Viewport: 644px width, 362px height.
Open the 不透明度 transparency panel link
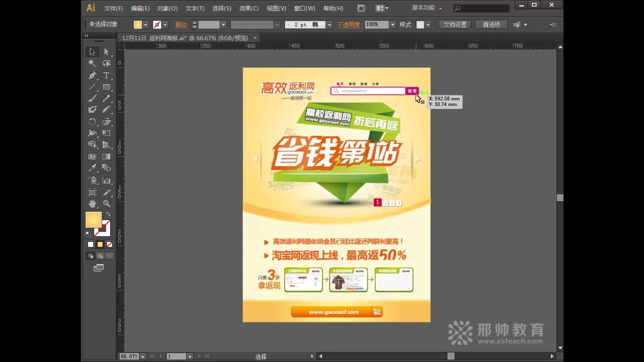click(x=349, y=25)
